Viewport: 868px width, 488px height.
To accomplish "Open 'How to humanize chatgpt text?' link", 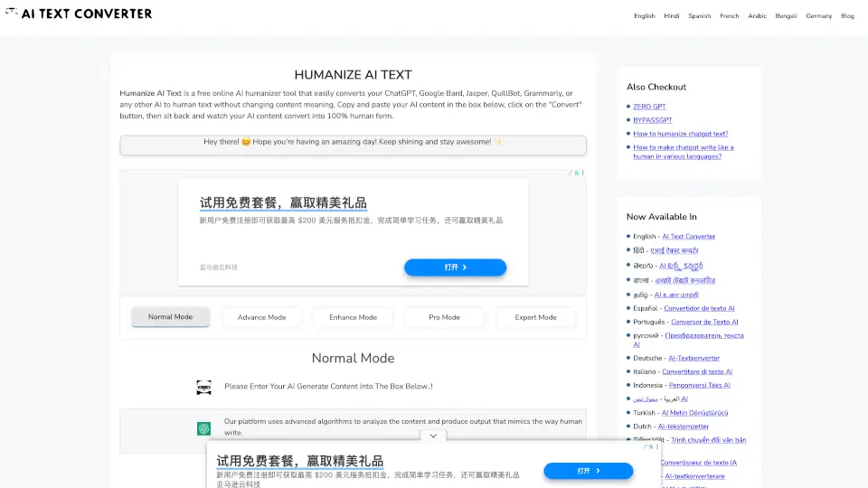I will pyautogui.click(x=680, y=134).
